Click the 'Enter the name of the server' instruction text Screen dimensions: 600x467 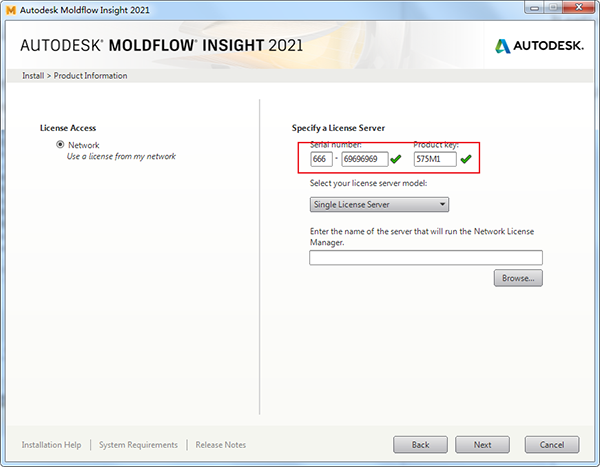click(422, 237)
